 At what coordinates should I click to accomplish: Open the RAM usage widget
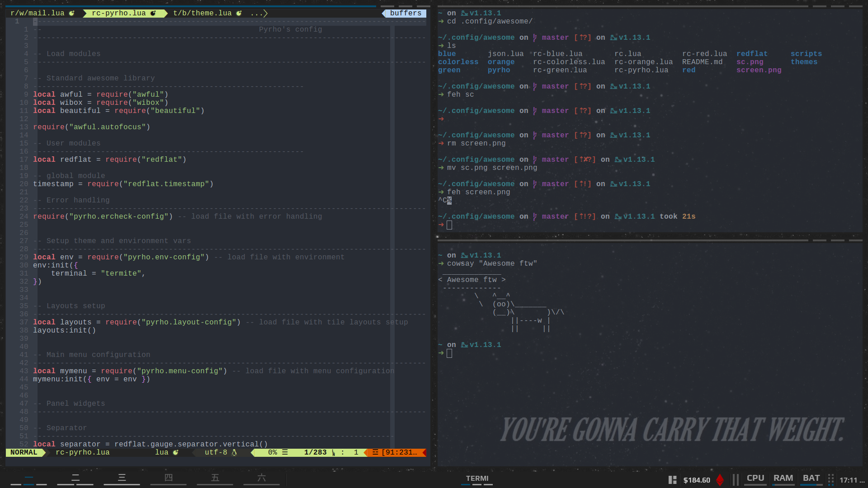click(783, 479)
